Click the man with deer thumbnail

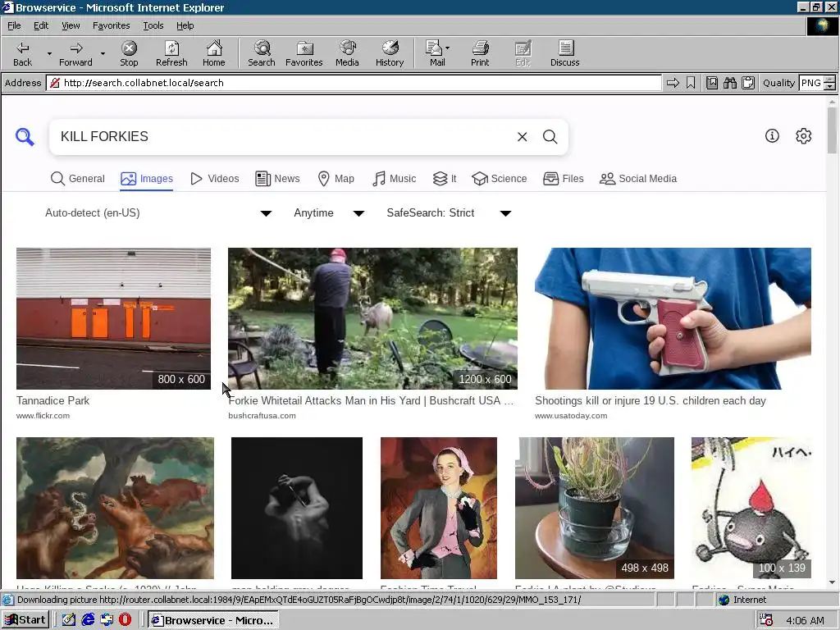click(x=373, y=318)
